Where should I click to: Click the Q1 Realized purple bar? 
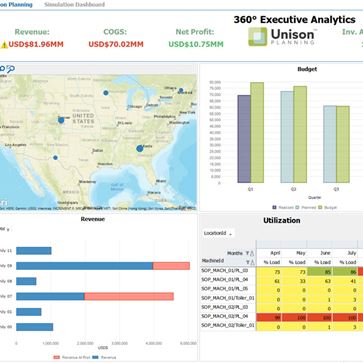244,139
